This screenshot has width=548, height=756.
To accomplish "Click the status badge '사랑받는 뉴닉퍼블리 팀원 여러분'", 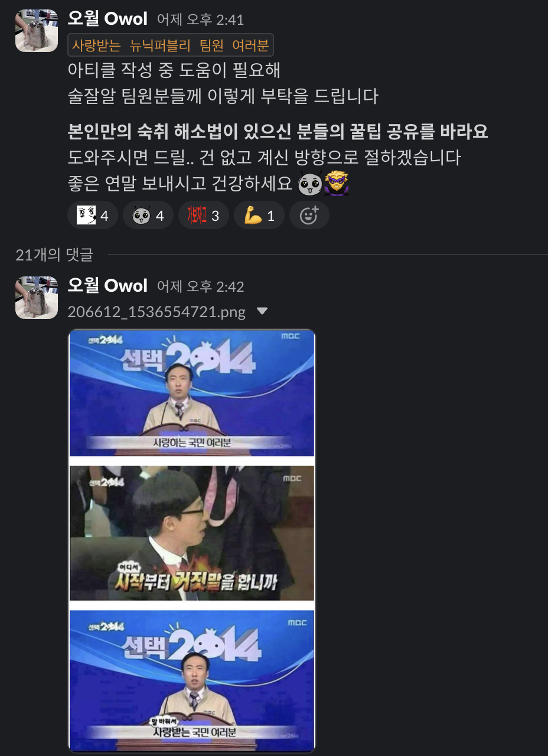I will pos(171,45).
